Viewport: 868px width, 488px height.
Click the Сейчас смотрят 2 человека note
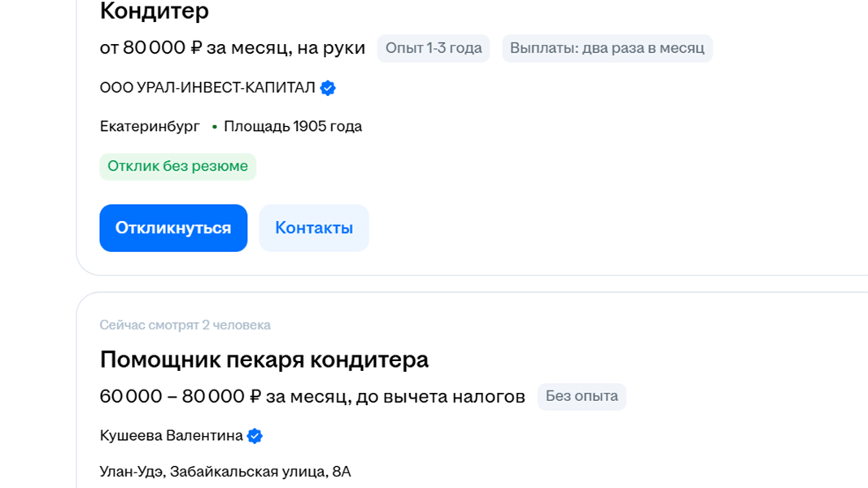[185, 325]
